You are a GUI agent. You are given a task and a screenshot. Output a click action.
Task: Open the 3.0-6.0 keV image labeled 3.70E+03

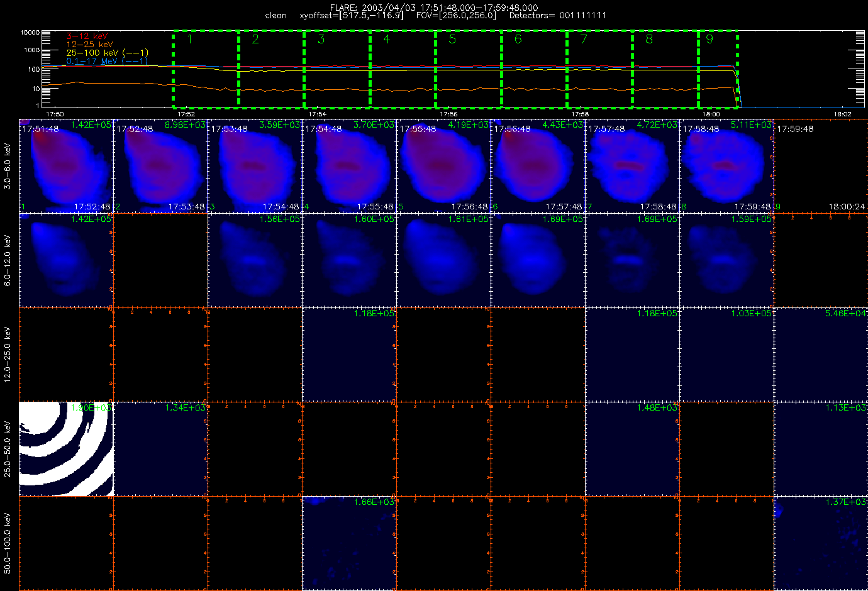(350, 166)
